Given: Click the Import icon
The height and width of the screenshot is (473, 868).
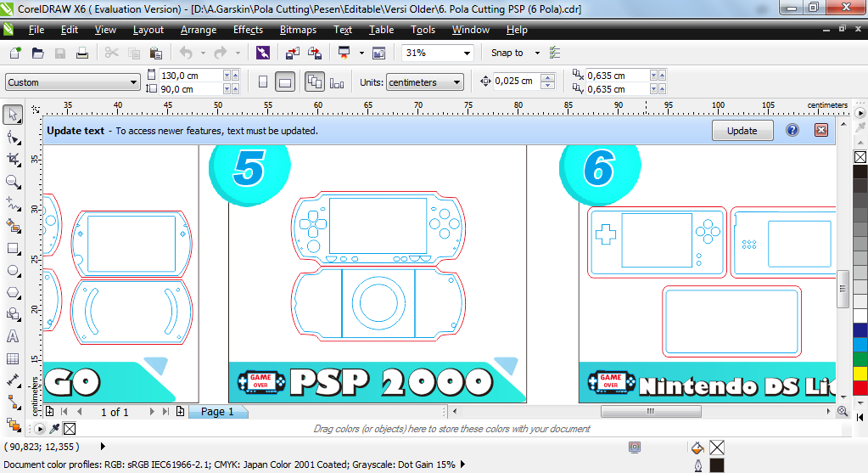Looking at the screenshot, I should 292,53.
